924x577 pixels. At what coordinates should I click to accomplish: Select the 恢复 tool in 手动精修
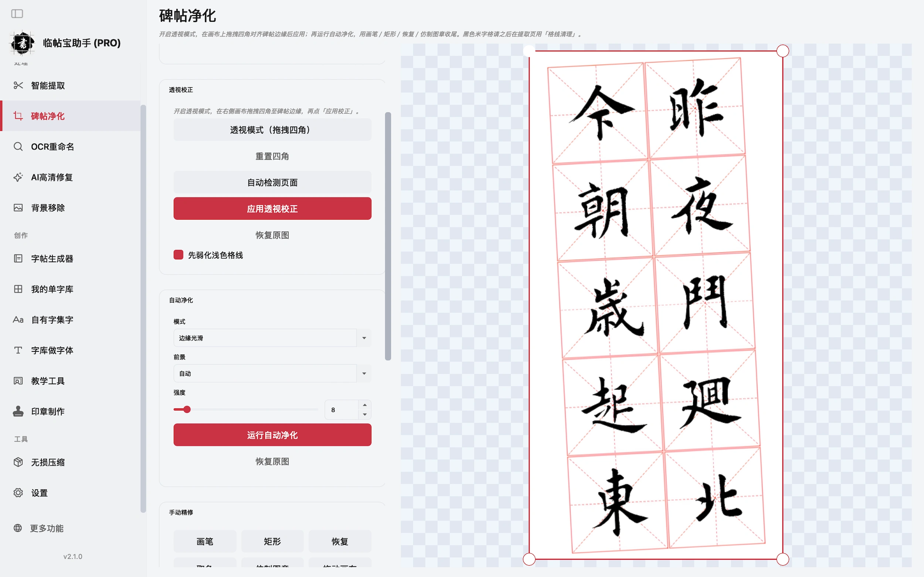pos(340,541)
